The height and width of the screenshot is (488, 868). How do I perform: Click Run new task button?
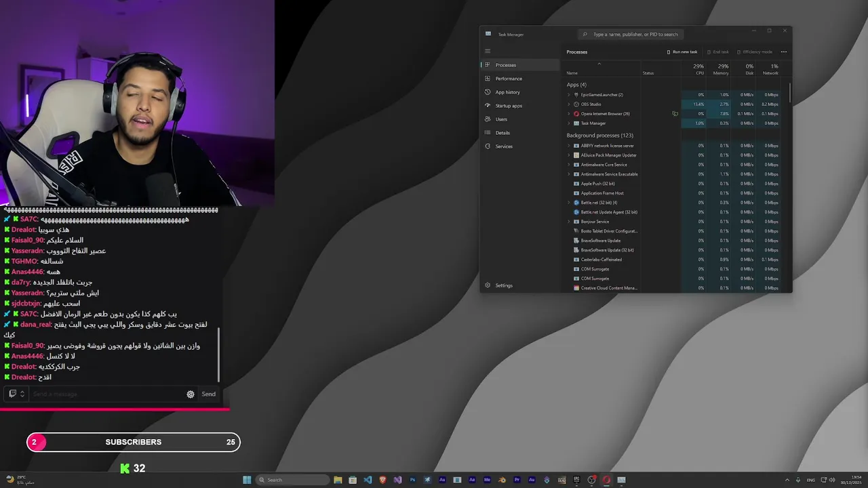[x=682, y=52]
